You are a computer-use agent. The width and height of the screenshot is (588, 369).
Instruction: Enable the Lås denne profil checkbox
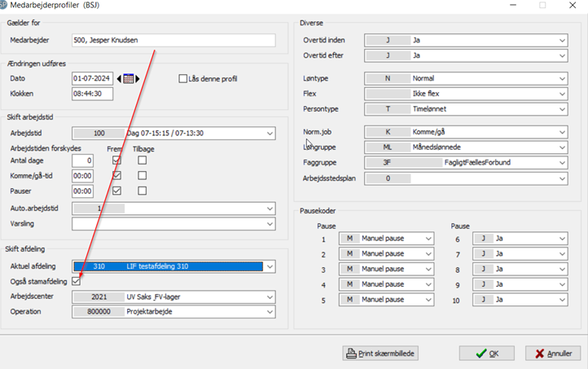tap(183, 79)
